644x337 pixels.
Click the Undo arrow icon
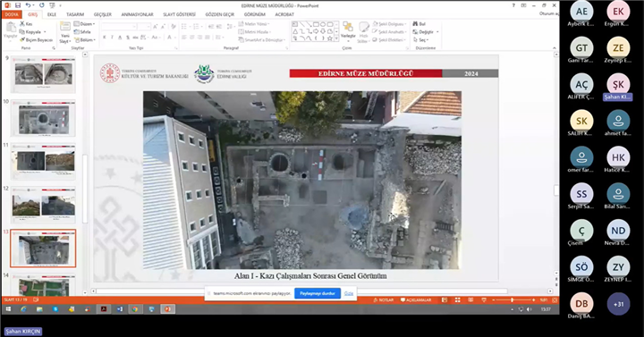[28, 5]
